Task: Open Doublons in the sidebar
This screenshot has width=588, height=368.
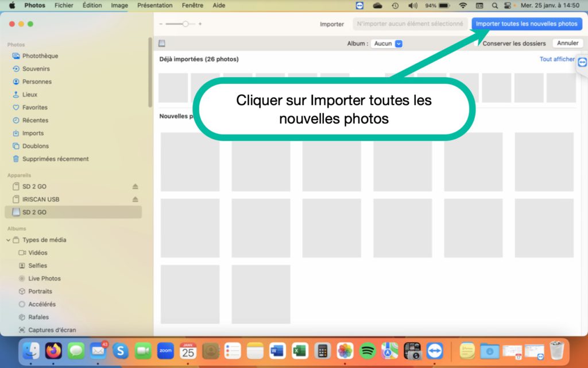Action: 35,146
